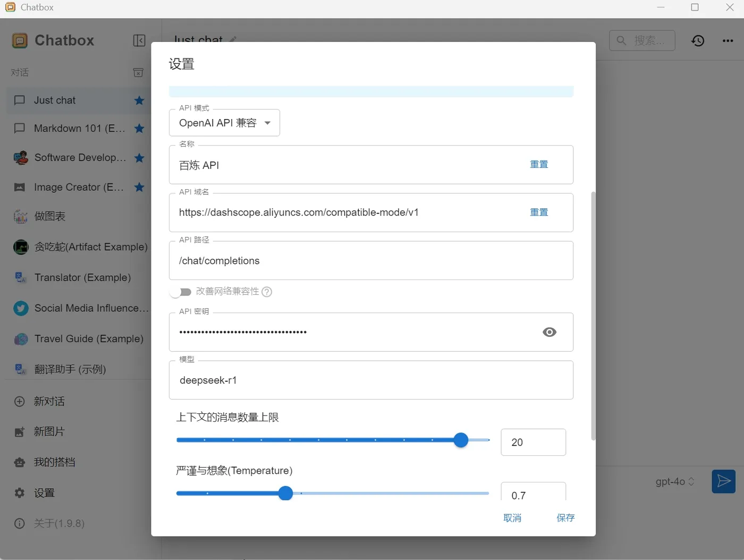
Task: Click 重置 next to the API 域名 field
Action: point(539,212)
